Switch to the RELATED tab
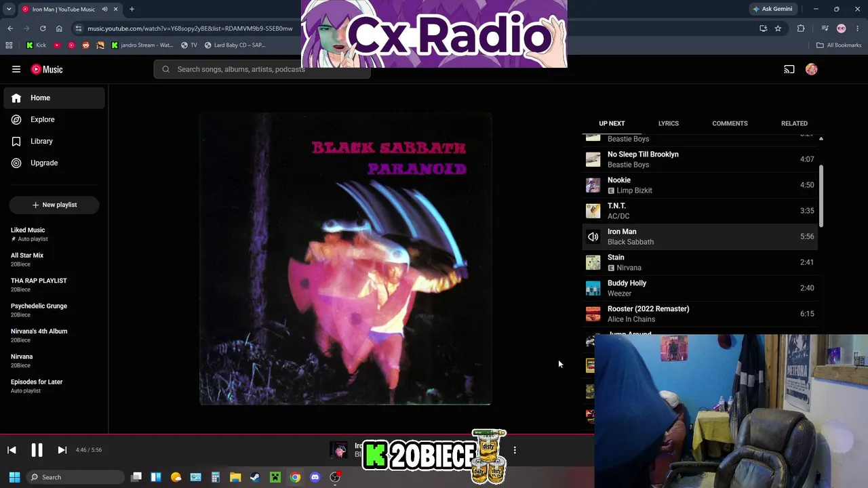 click(x=794, y=123)
